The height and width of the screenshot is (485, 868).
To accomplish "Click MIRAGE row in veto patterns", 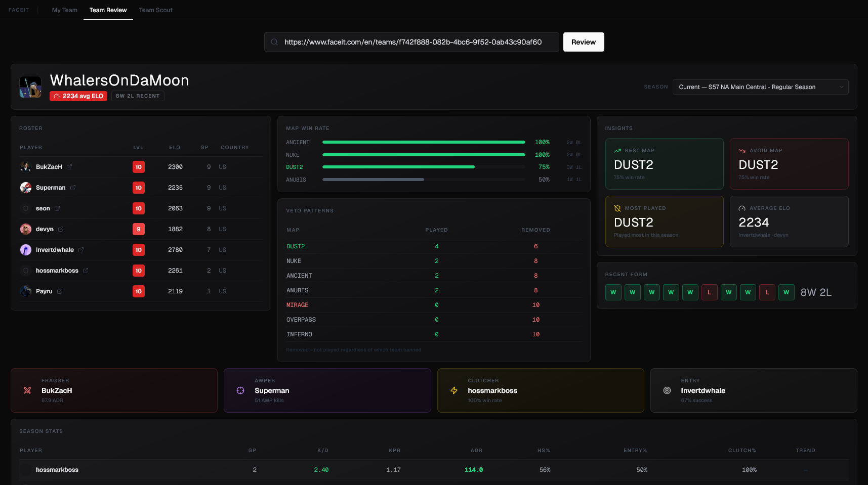I will click(434, 305).
